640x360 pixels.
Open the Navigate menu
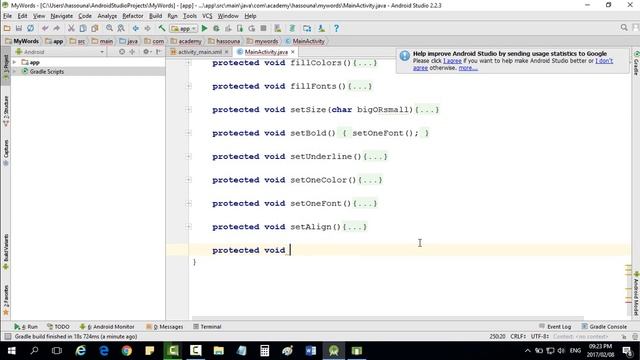[x=62, y=16]
